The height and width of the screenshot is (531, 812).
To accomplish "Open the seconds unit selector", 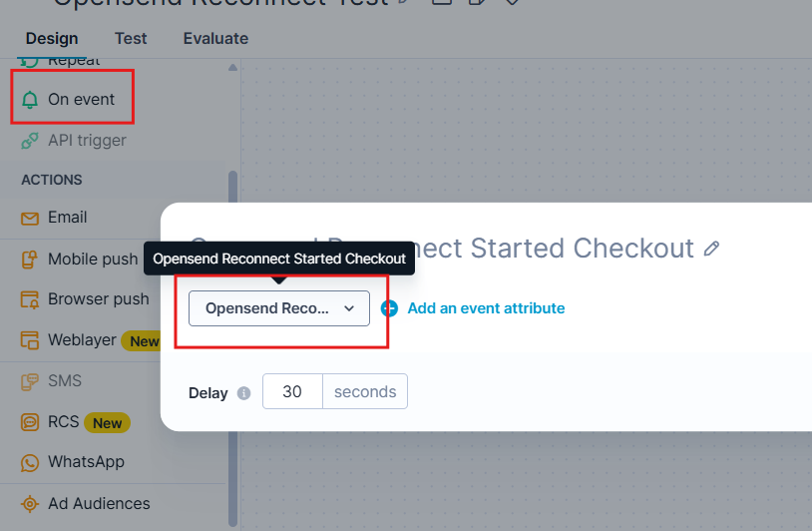I will coord(365,392).
